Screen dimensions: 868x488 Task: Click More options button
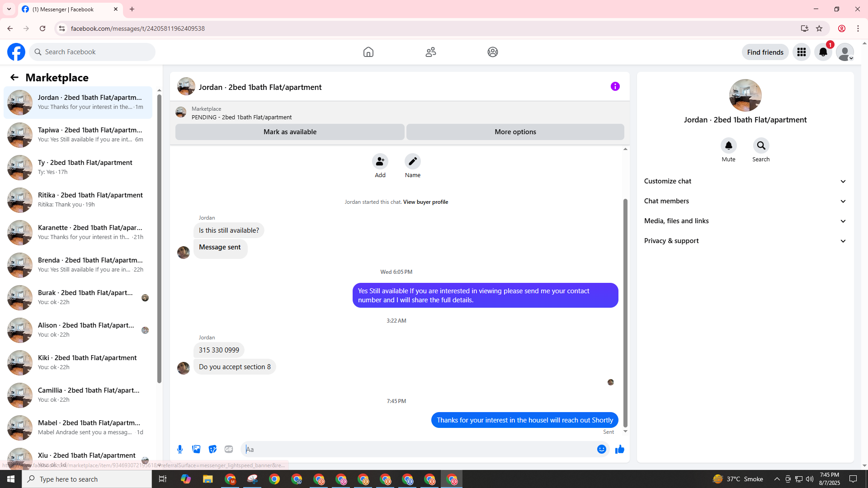(515, 132)
